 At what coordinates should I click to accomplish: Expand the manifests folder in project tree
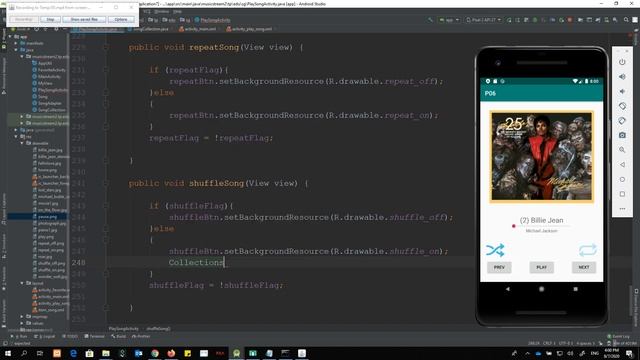point(16,43)
